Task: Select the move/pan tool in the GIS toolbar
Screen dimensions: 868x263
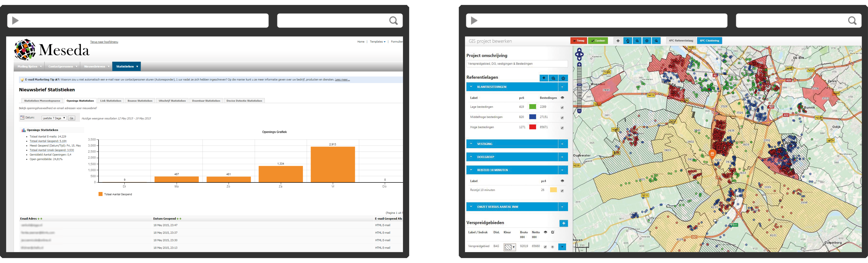Action: coord(618,41)
